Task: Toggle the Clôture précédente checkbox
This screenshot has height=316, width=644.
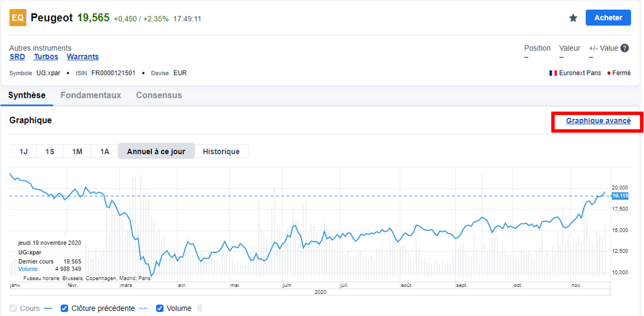Action: click(64, 309)
